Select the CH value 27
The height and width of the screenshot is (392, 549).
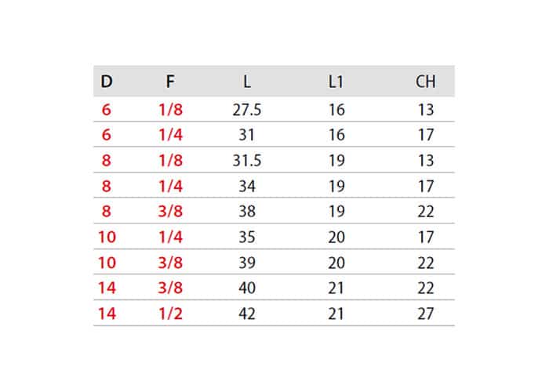[x=426, y=314]
